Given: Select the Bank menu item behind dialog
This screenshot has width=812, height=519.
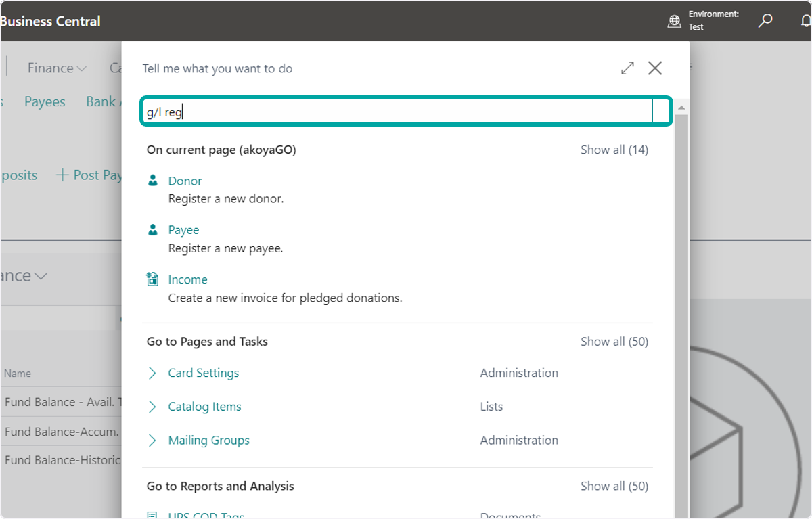Looking at the screenshot, I should [103, 101].
